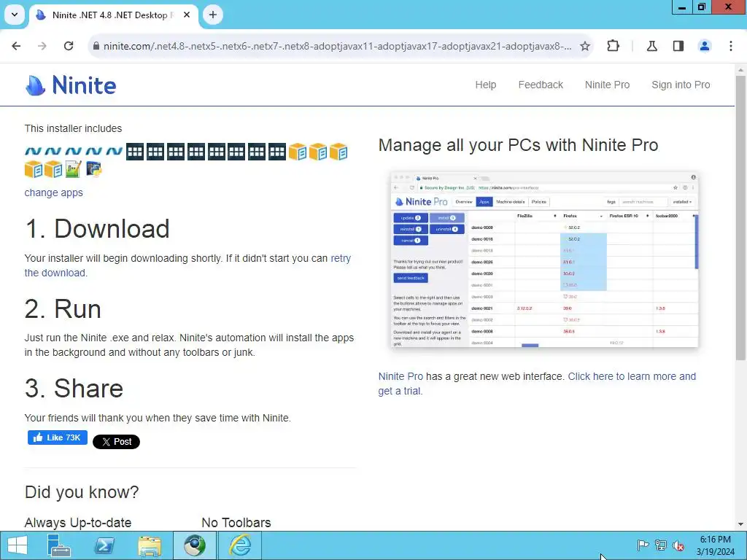Click 'Manage all your PCs with Ninite Pro' heading
Viewport: 747px width, 560px height.
click(519, 145)
